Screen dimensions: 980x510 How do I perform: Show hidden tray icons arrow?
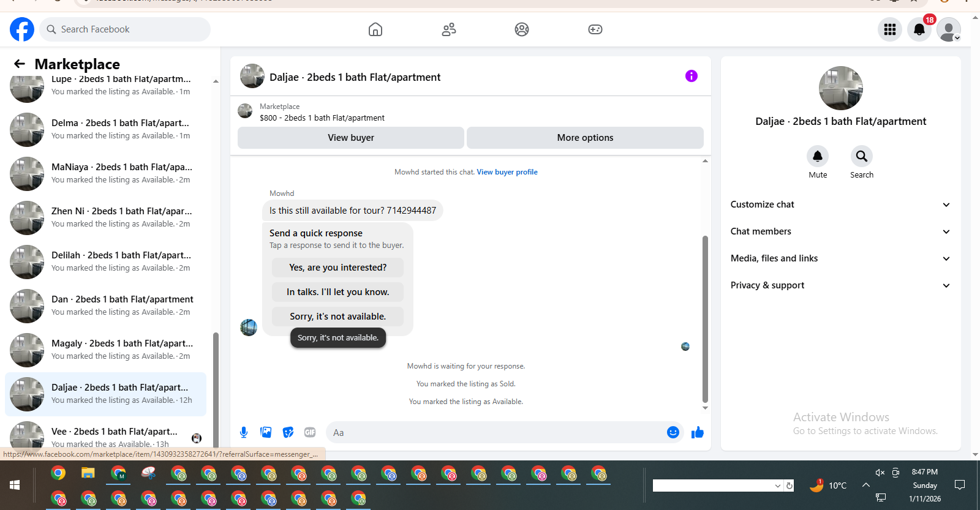point(865,485)
